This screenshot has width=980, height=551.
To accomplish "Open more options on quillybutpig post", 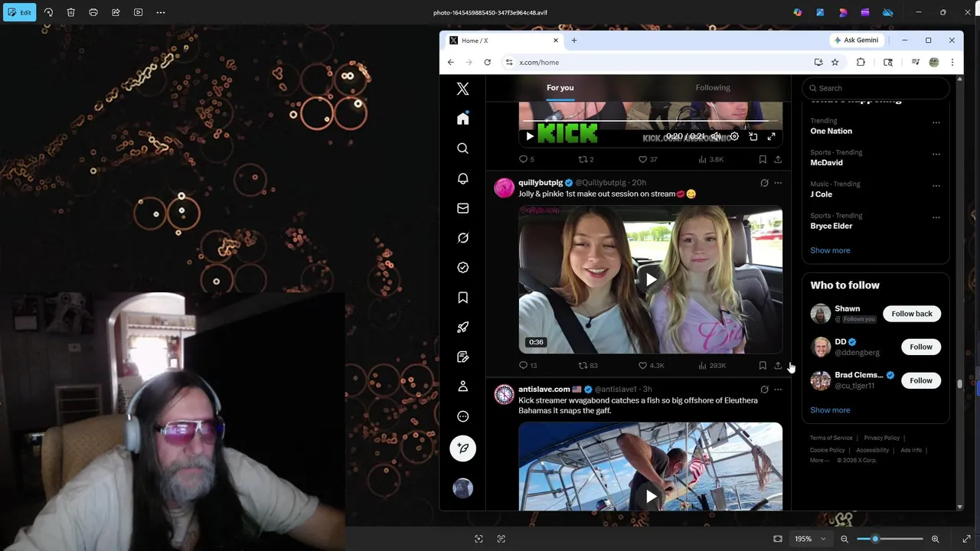I will pyautogui.click(x=778, y=183).
